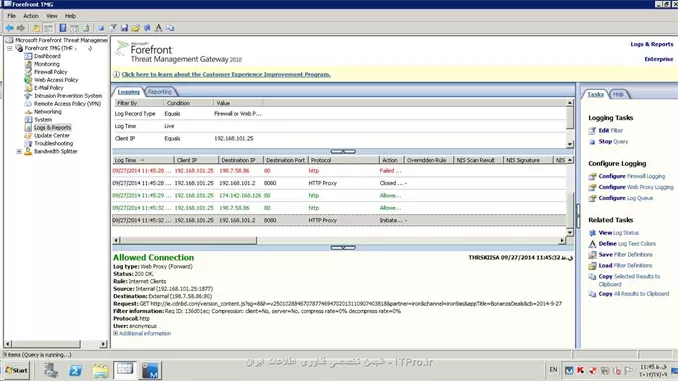Select Troubleshooting node

tap(54, 143)
